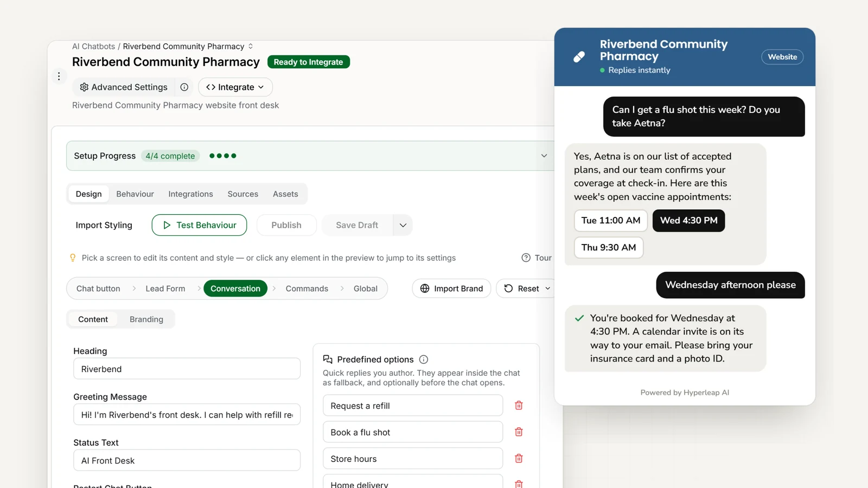Screen dimensions: 868x488
Task: Click the Publish button
Action: pos(286,226)
